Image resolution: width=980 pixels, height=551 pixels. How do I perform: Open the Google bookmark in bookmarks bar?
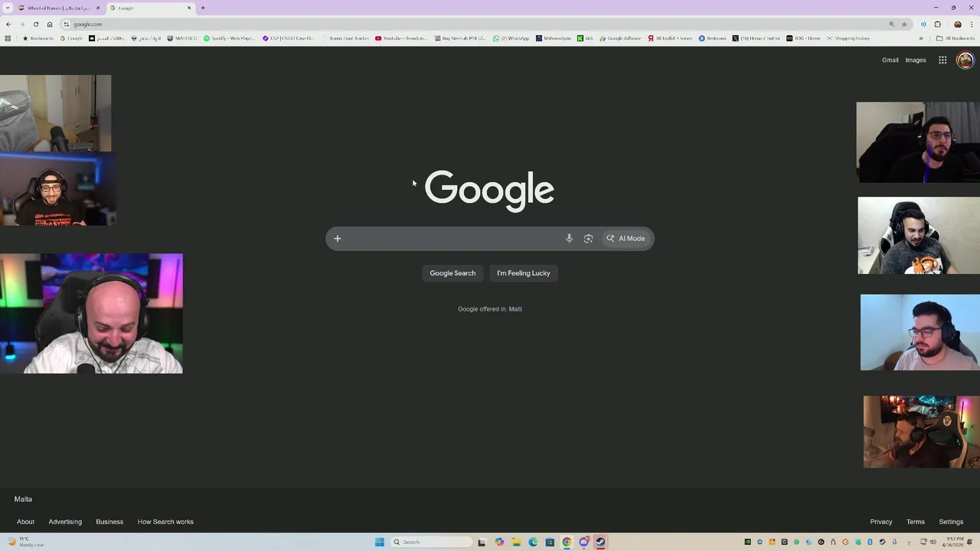71,38
